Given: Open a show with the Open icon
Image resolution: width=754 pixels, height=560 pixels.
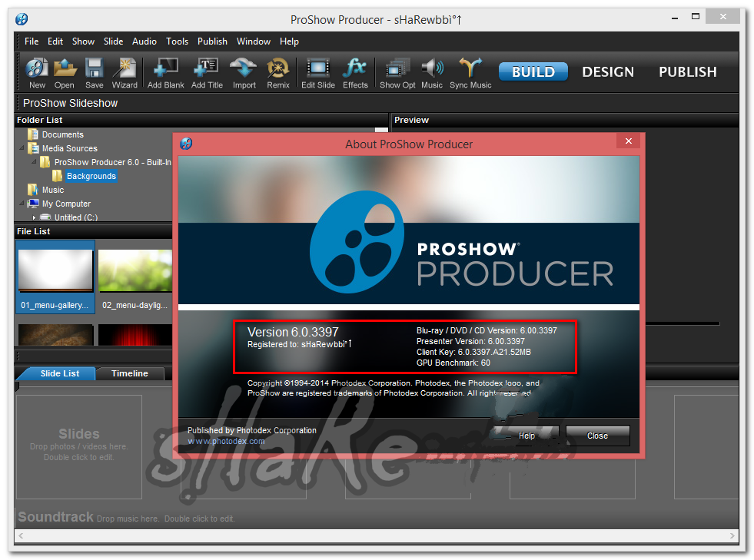Looking at the screenshot, I should pos(65,73).
